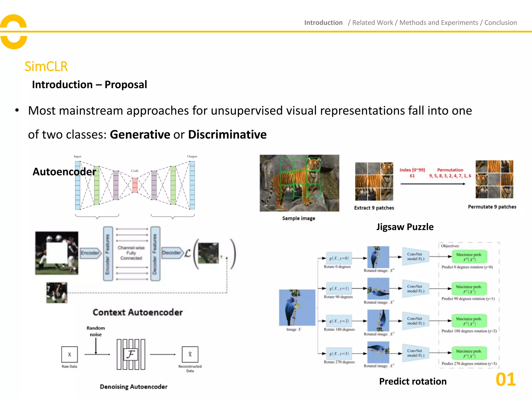Click the Reconstructed Data box

tap(190, 354)
